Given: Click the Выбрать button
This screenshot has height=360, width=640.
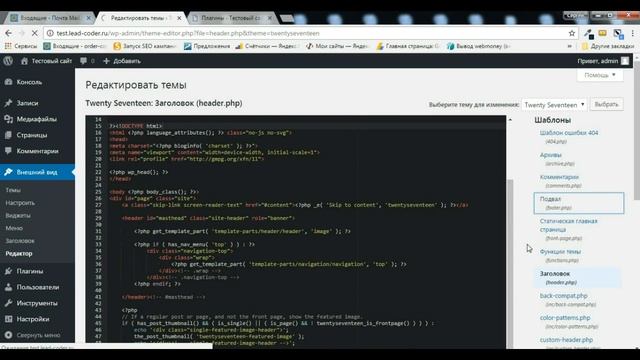Looking at the screenshot, I should (606, 104).
